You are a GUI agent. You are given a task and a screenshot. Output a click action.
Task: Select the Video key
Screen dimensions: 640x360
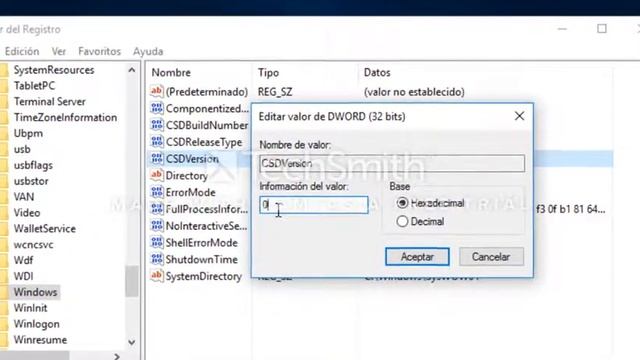coord(27,213)
